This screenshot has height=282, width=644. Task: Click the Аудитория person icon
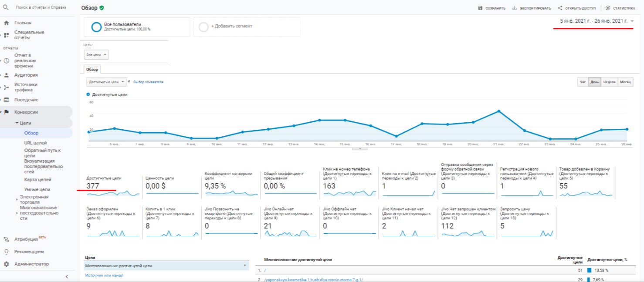pos(7,75)
